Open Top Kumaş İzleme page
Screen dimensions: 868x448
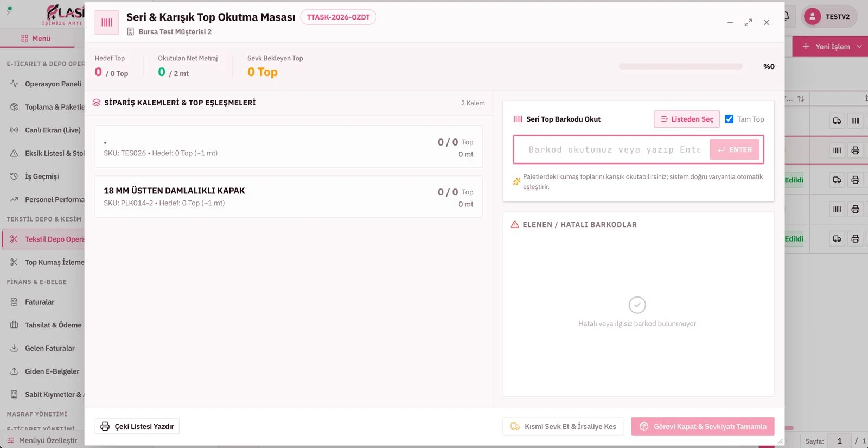pyautogui.click(x=47, y=262)
